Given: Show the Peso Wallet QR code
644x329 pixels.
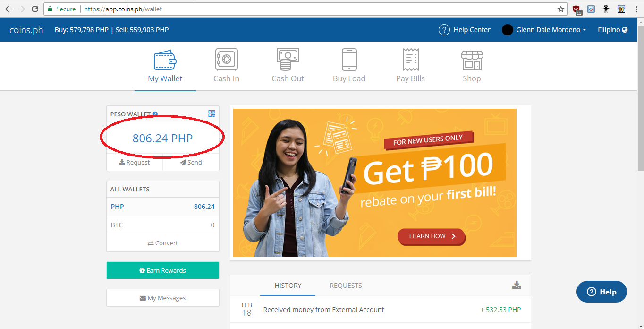Looking at the screenshot, I should click(x=212, y=113).
